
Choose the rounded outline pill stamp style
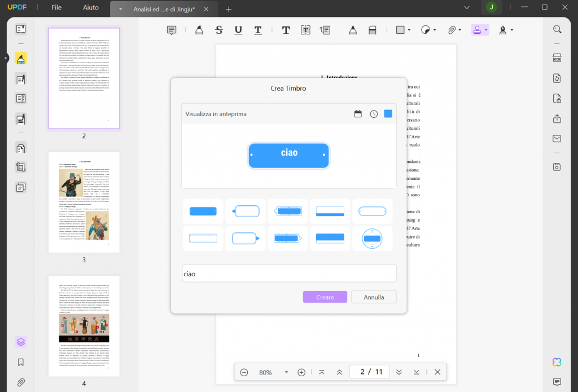tap(373, 211)
